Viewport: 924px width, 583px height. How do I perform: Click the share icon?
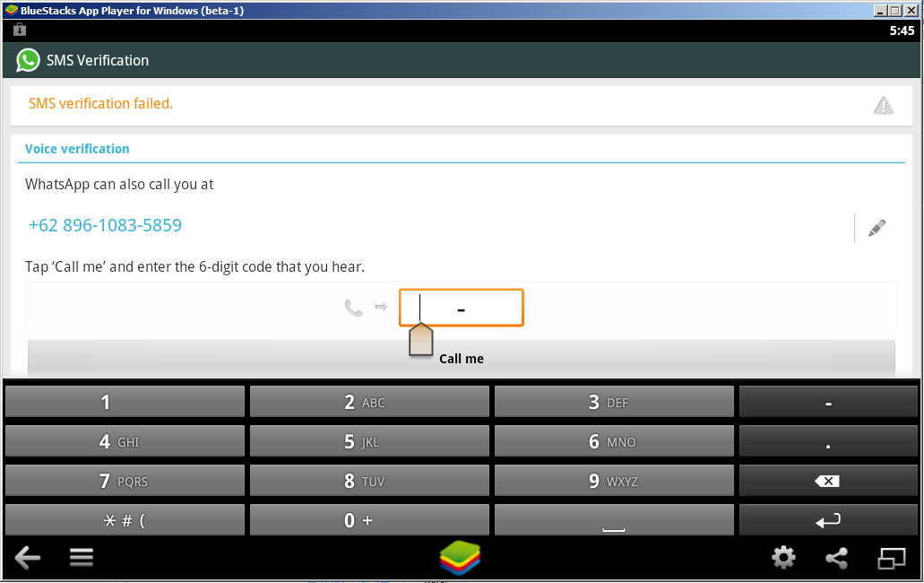coord(836,558)
